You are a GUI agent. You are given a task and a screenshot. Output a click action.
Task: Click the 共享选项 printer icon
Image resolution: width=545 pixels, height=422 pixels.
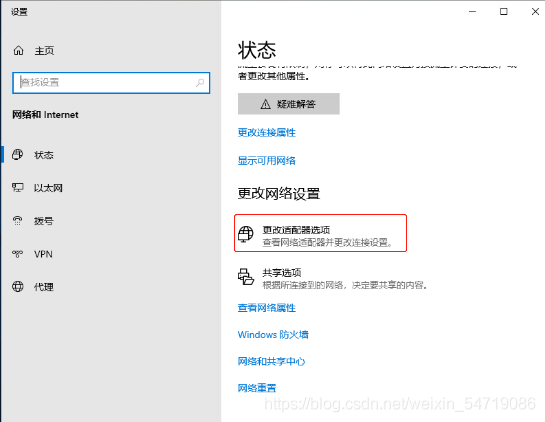point(246,277)
